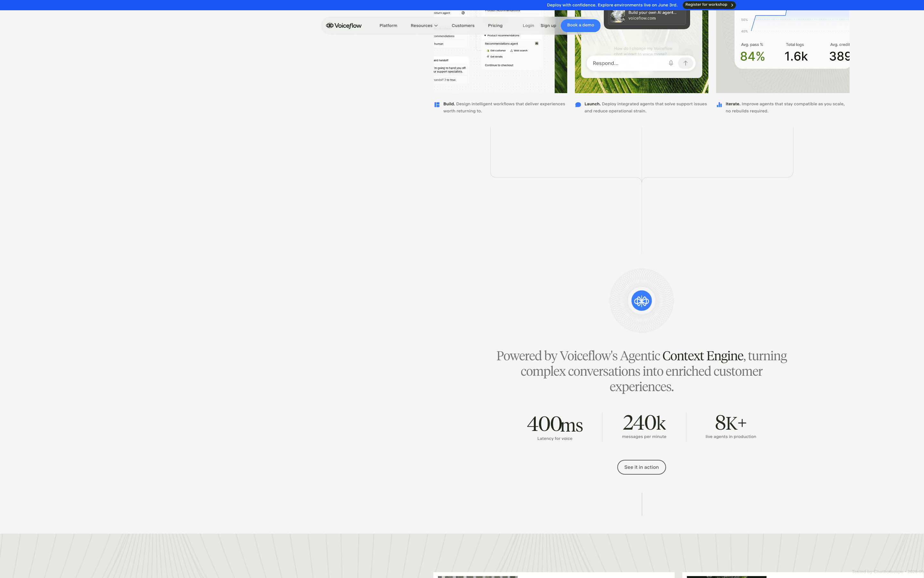This screenshot has width=924, height=578.
Task: Click the Get customer tool label
Action: [498, 51]
